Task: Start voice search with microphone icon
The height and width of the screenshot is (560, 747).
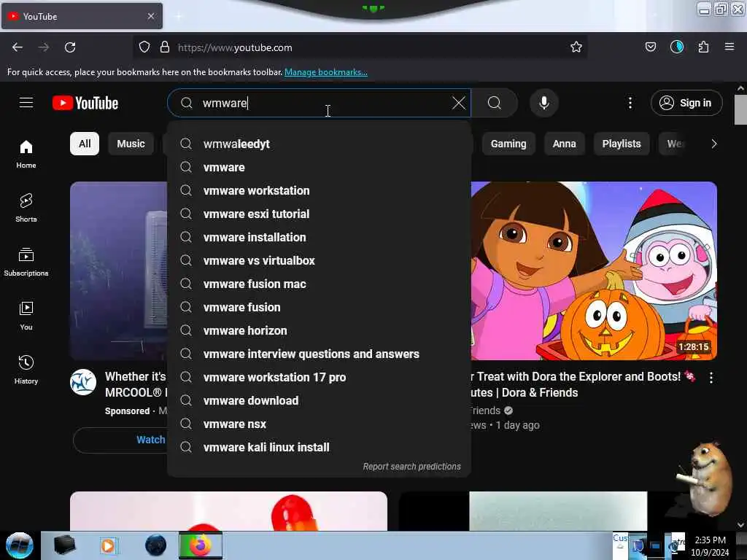Action: click(543, 103)
